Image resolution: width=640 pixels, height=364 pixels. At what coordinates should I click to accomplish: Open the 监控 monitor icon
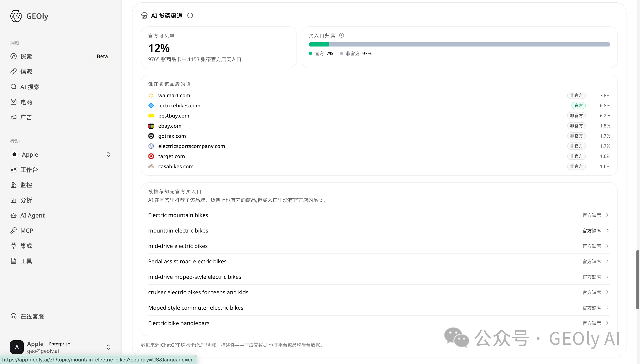(x=14, y=185)
